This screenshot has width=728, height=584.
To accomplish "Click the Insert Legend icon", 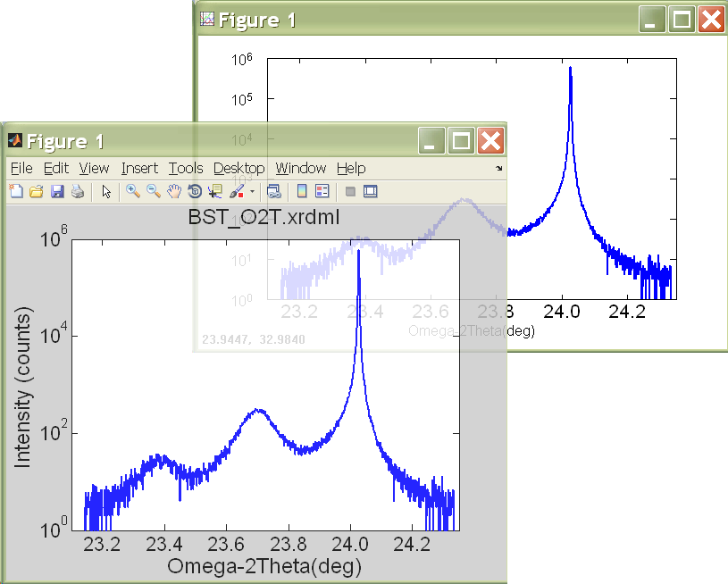I will [x=322, y=191].
